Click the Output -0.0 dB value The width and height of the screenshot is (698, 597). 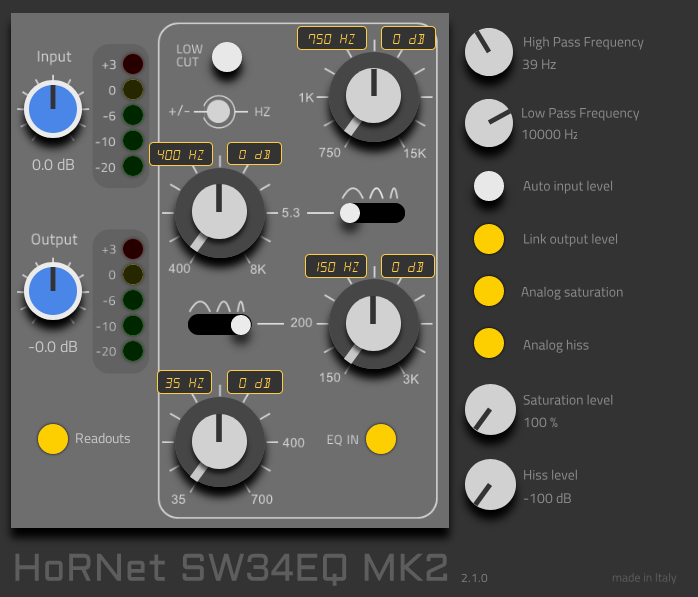point(53,347)
